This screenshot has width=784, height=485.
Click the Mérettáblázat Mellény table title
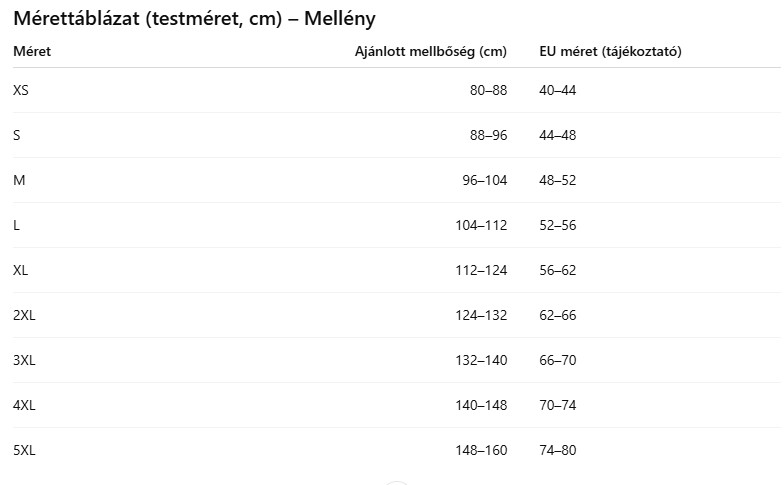195,19
